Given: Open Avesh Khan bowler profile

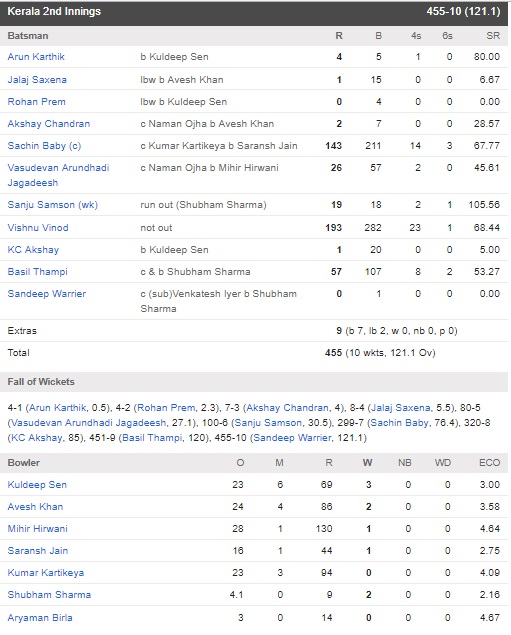Looking at the screenshot, I should pos(35,507).
